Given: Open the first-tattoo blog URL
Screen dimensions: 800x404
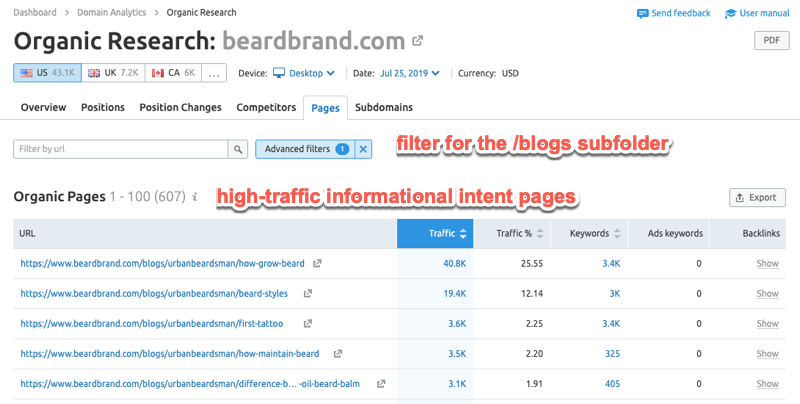Looking at the screenshot, I should pos(152,324).
